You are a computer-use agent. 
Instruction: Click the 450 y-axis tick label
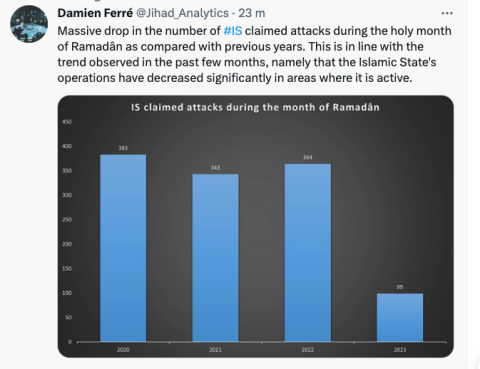tap(67, 122)
